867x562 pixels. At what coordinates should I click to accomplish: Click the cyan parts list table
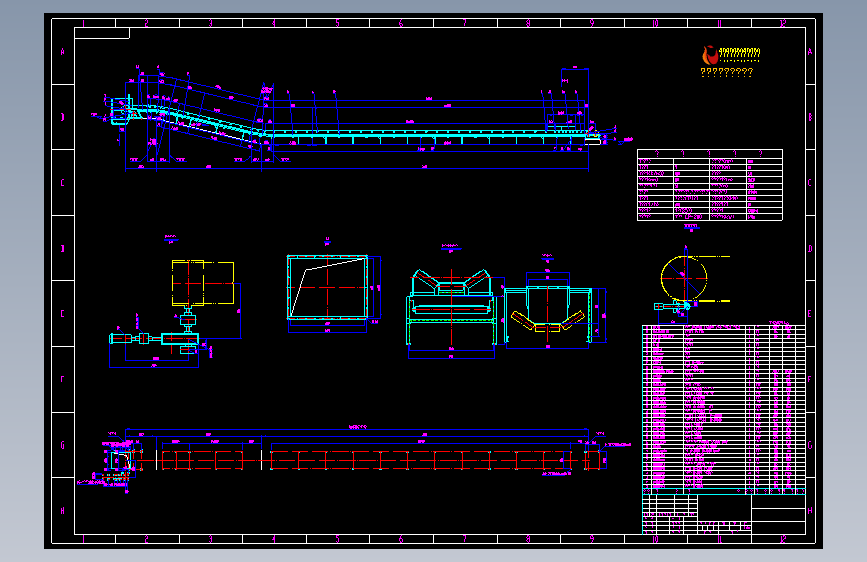(724, 409)
